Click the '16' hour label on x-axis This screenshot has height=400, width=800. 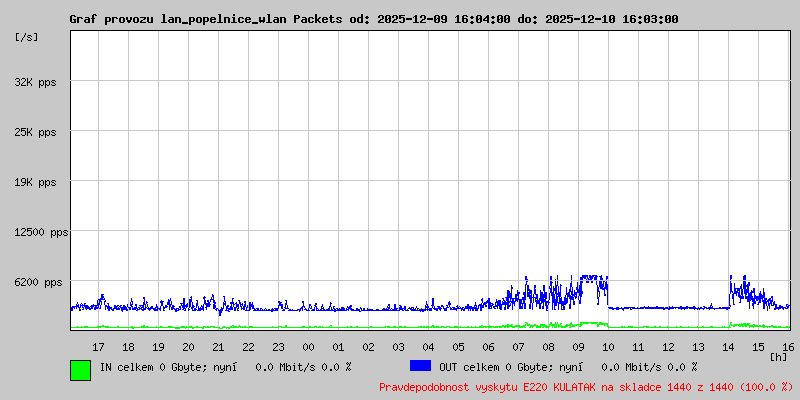pos(788,347)
